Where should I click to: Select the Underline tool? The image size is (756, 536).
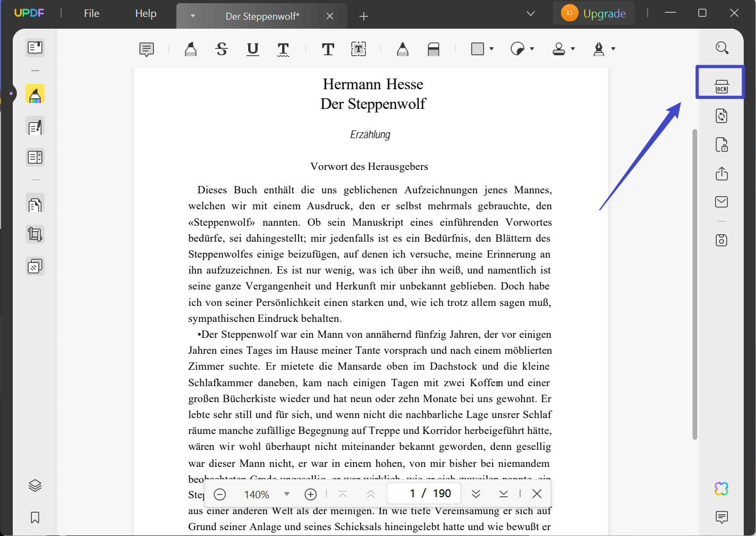253,49
